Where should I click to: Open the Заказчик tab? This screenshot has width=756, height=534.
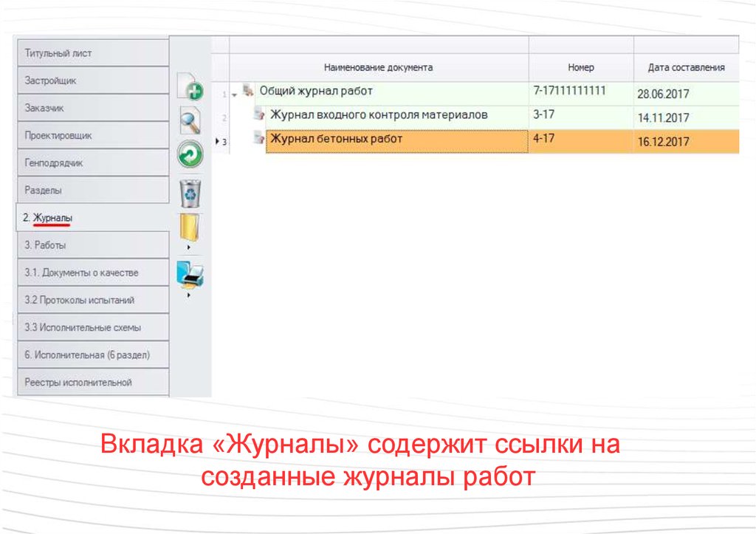[93, 108]
